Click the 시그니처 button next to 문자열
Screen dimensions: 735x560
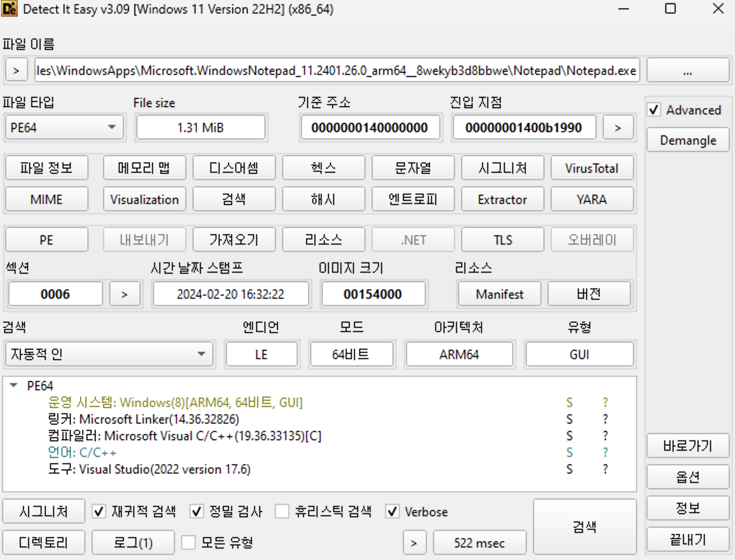pos(502,168)
